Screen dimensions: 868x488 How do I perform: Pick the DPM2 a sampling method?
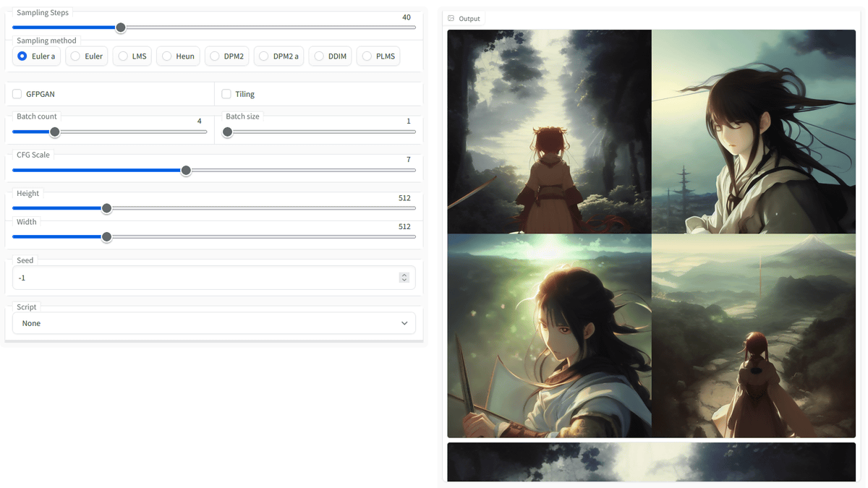(278, 56)
